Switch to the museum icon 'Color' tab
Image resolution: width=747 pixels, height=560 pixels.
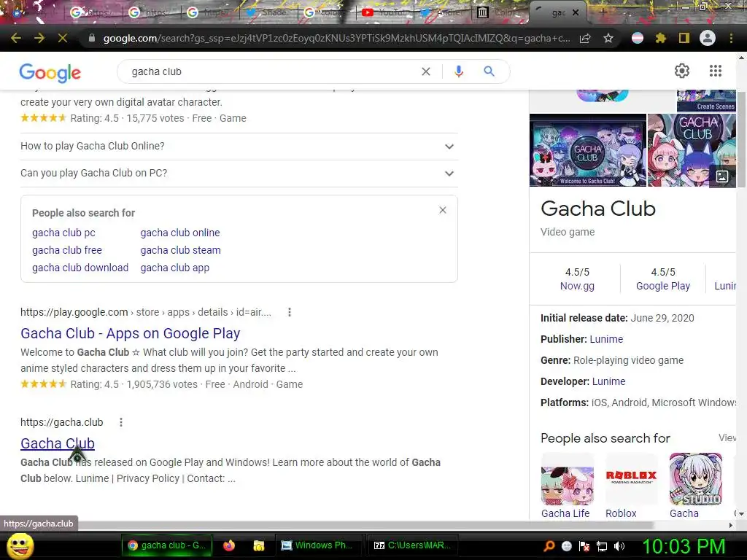coord(500,13)
